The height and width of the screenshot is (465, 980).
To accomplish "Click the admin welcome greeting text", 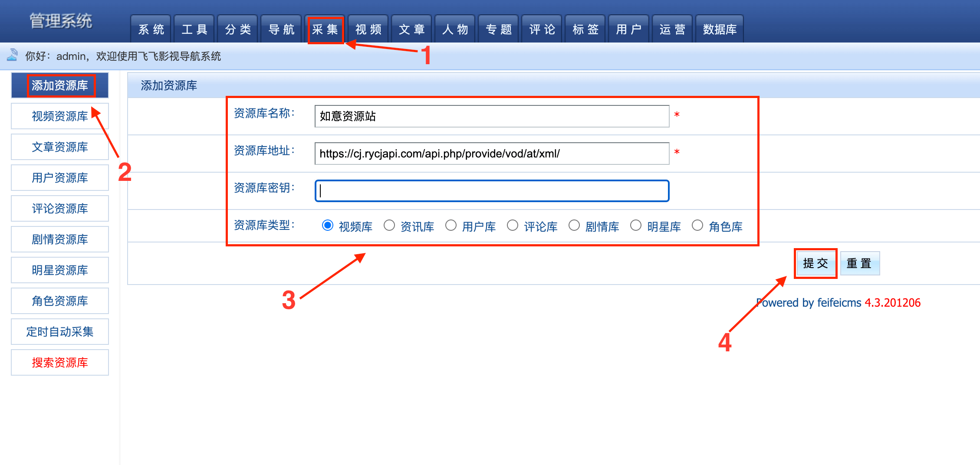I will [x=123, y=56].
